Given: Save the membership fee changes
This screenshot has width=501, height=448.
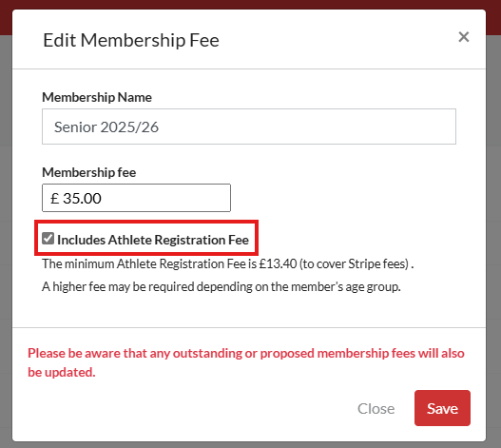Looking at the screenshot, I should click(x=442, y=408).
